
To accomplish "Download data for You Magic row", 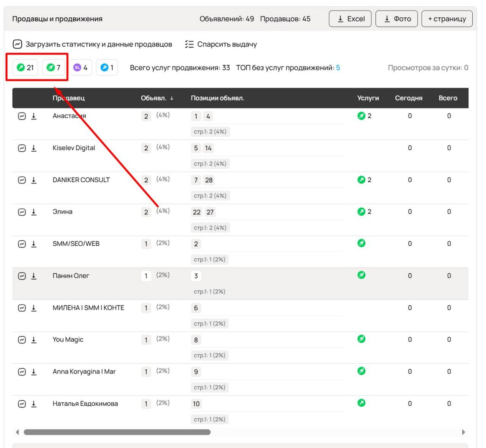I will pyautogui.click(x=34, y=340).
